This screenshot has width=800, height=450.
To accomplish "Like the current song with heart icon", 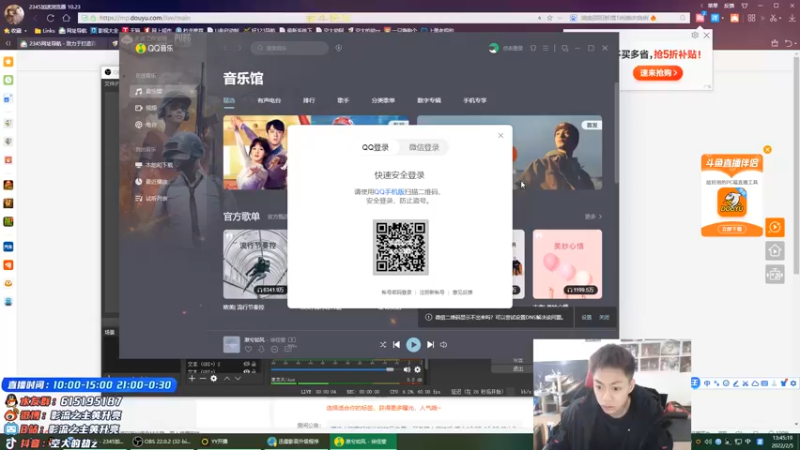I will click(x=248, y=349).
